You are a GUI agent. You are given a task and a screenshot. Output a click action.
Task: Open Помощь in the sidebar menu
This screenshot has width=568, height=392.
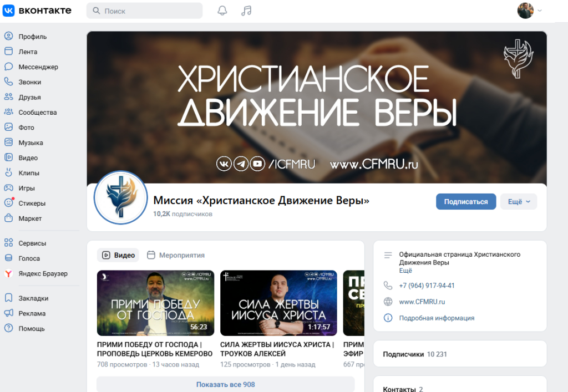32,329
